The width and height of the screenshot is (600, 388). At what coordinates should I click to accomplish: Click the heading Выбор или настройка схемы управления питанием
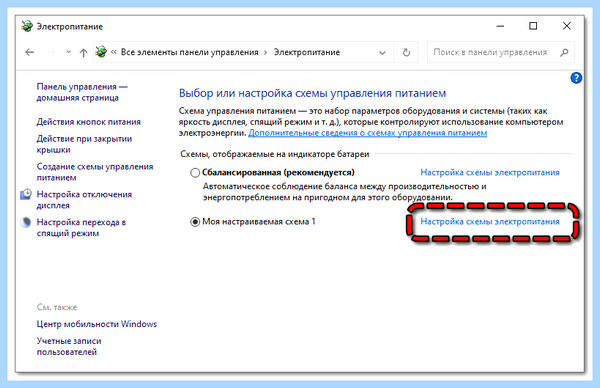tap(313, 93)
